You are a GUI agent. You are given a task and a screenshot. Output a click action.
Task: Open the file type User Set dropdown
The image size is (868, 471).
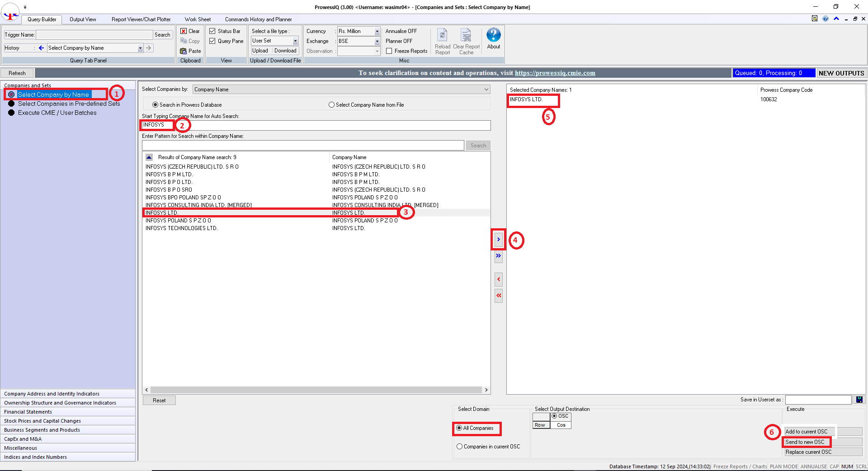tap(295, 41)
